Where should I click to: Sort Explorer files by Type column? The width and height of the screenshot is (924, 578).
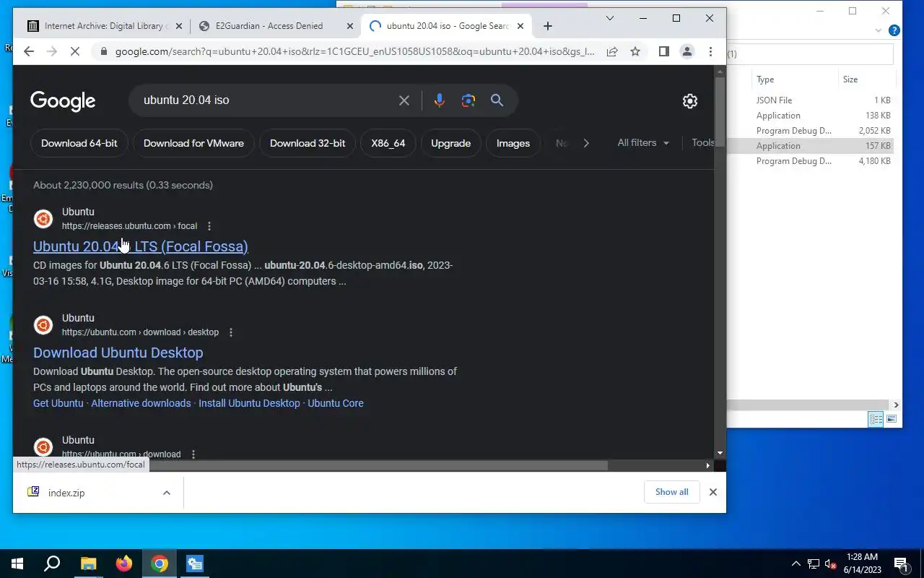coord(794,79)
